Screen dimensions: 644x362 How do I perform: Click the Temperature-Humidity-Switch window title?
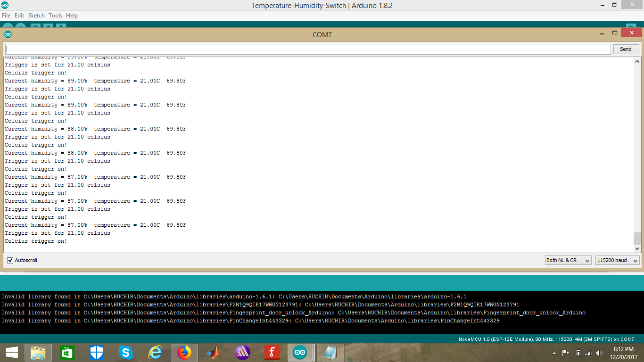click(x=322, y=6)
